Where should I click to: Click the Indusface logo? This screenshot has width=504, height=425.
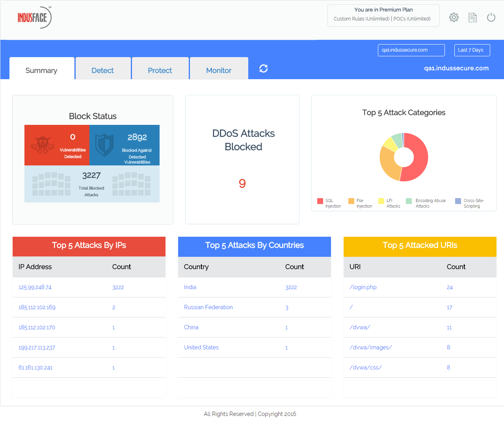[34, 17]
